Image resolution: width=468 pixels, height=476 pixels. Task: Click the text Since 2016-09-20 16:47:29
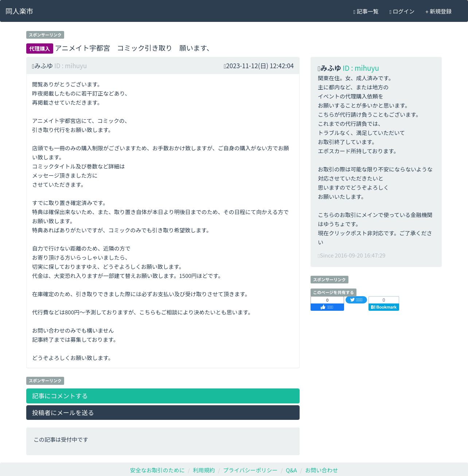[x=352, y=255]
